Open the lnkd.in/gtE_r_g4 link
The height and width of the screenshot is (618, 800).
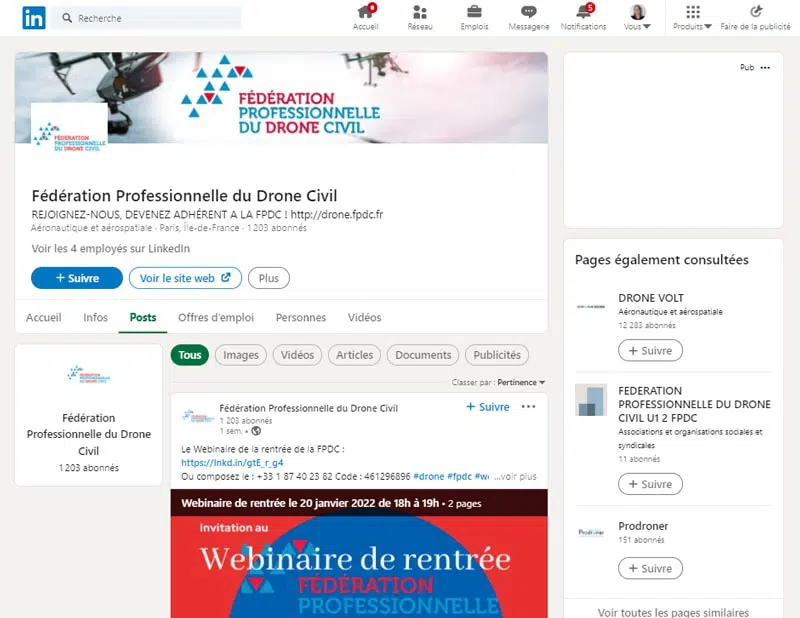tap(232, 463)
